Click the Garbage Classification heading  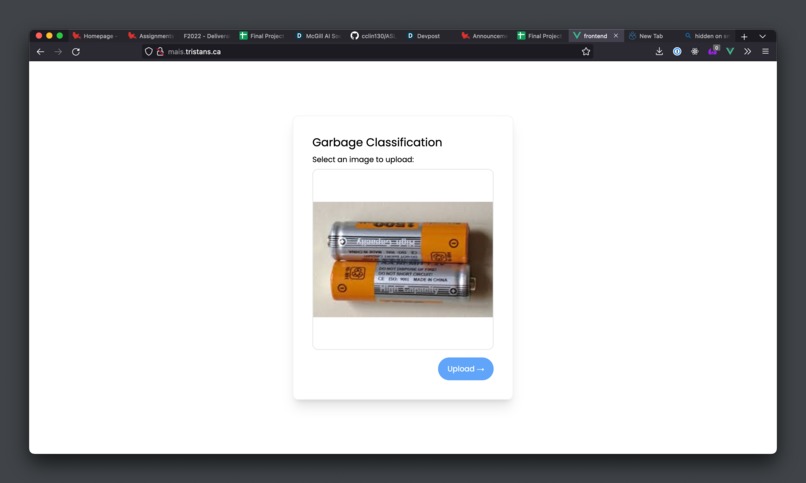[x=377, y=142]
